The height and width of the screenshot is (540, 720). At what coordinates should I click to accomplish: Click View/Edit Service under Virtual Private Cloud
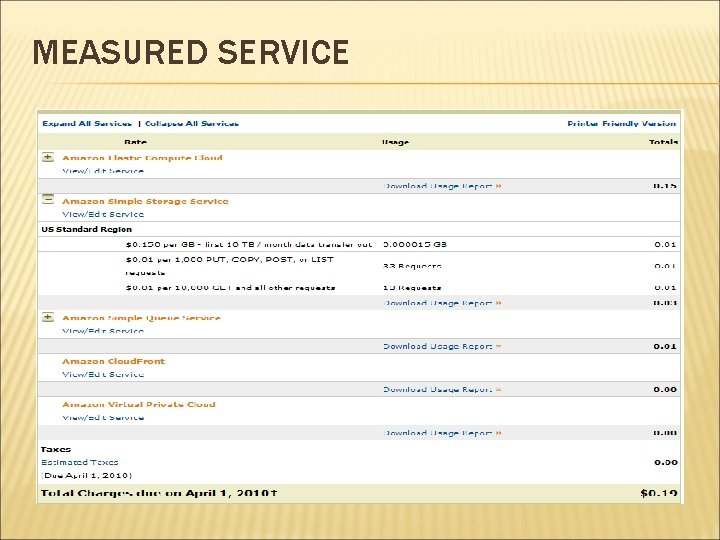[x=103, y=417]
